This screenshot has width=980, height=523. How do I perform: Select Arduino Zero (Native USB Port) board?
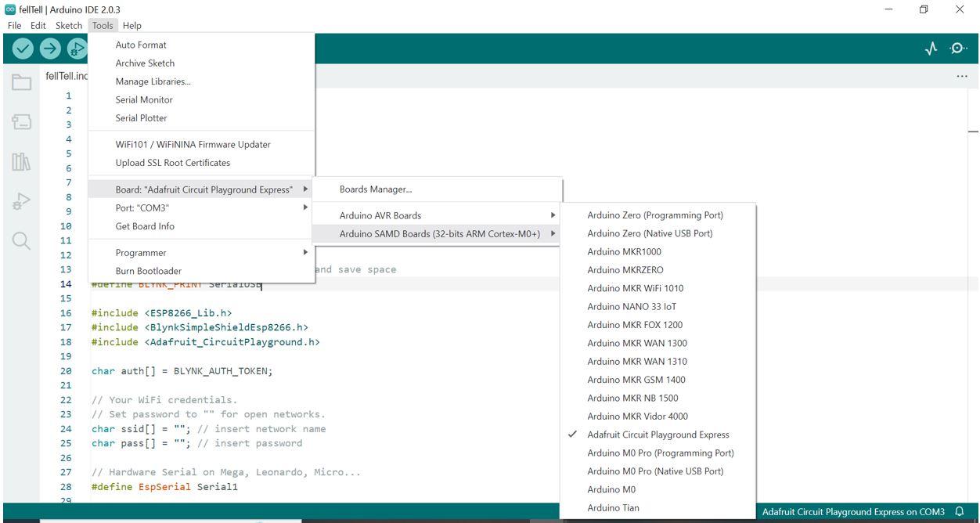point(658,233)
